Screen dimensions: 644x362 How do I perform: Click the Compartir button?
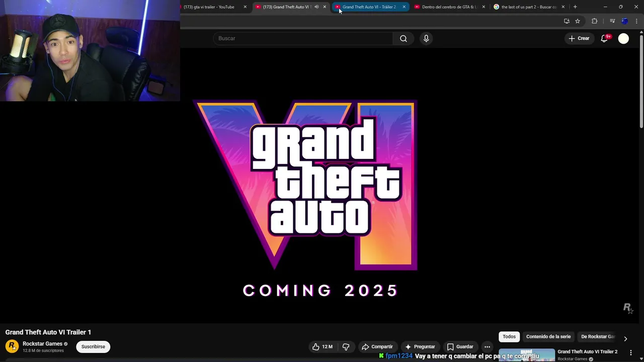pyautogui.click(x=377, y=346)
